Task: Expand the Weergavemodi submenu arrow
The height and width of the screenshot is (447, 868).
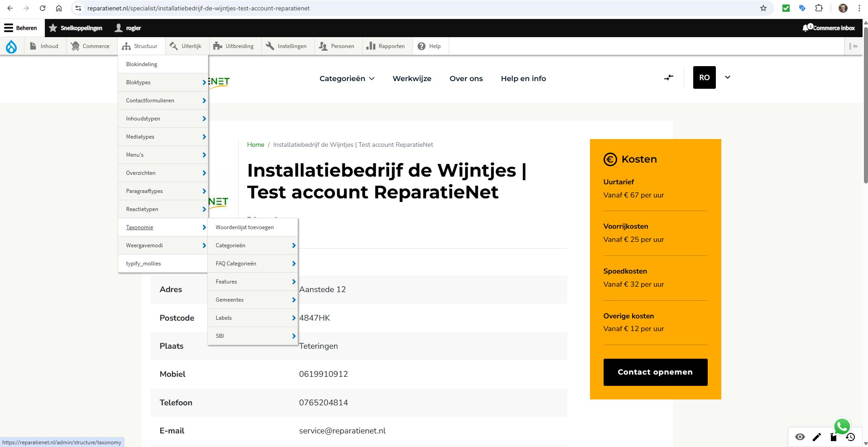Action: pos(204,245)
